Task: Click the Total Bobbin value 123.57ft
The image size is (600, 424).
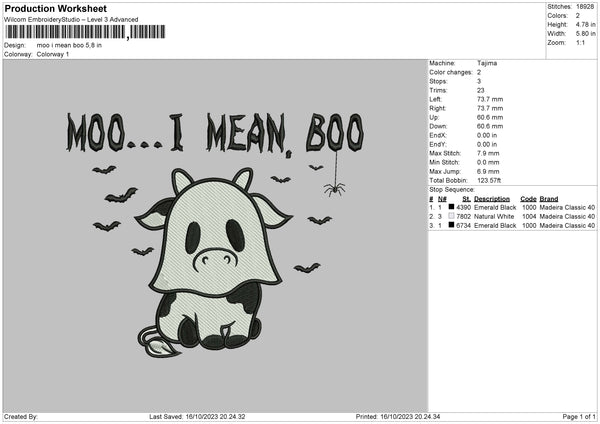Action: coord(489,181)
